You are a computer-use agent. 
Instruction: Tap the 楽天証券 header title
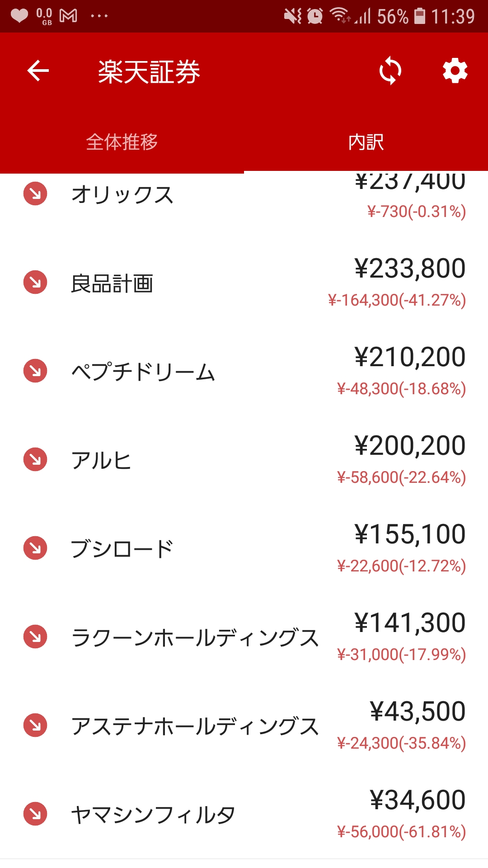point(149,72)
